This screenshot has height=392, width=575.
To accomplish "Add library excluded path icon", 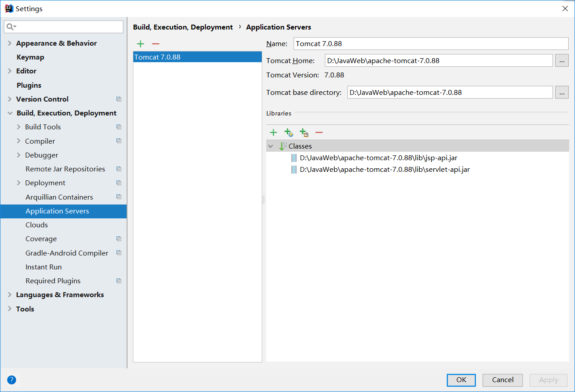I will (304, 132).
